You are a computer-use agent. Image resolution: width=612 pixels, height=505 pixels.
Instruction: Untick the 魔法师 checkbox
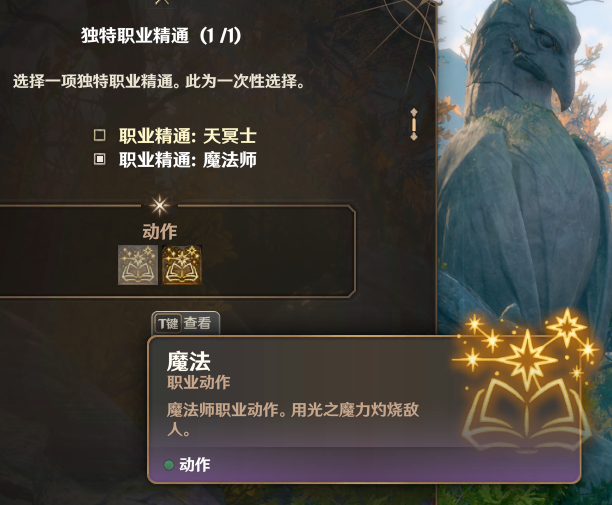[100, 159]
